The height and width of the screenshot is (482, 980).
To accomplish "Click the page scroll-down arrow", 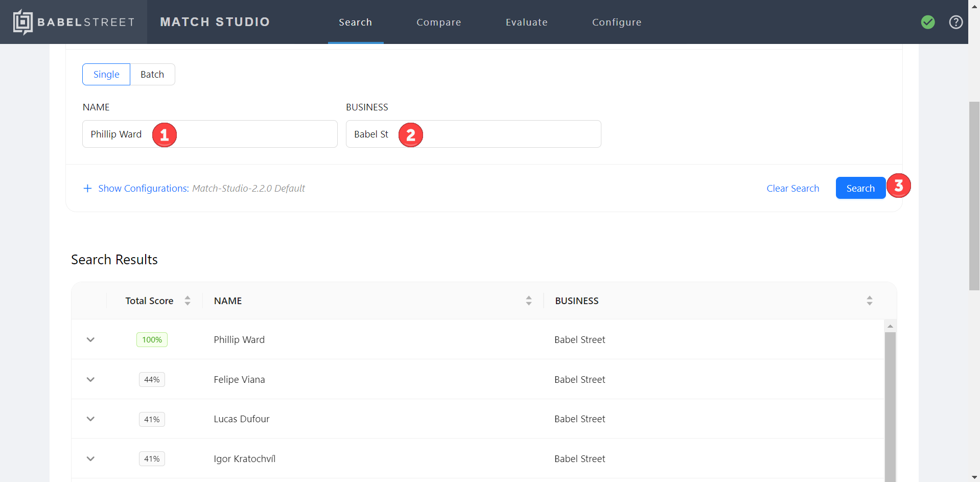I will (x=974, y=477).
